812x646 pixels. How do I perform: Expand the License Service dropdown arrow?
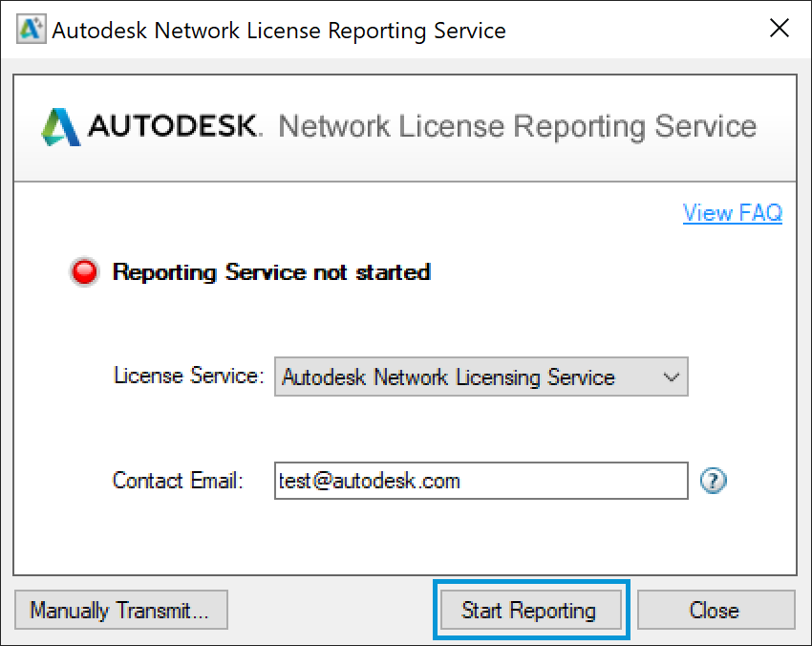[671, 377]
